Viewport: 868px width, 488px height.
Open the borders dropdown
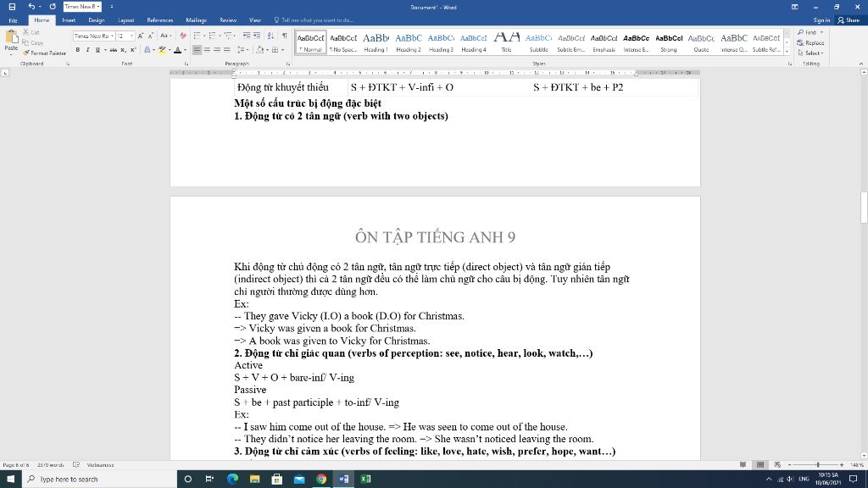[x=282, y=50]
